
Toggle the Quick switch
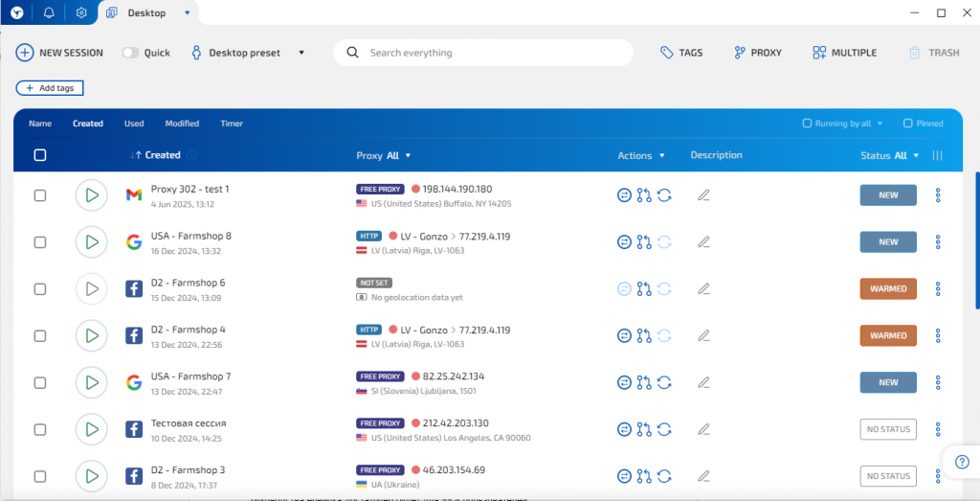pyautogui.click(x=130, y=53)
